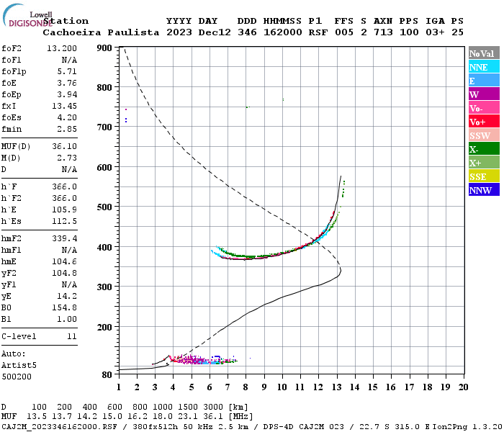Screen dimensions: 504x432
Task: Click the 20 MHz x-axis label
Action: point(463,387)
